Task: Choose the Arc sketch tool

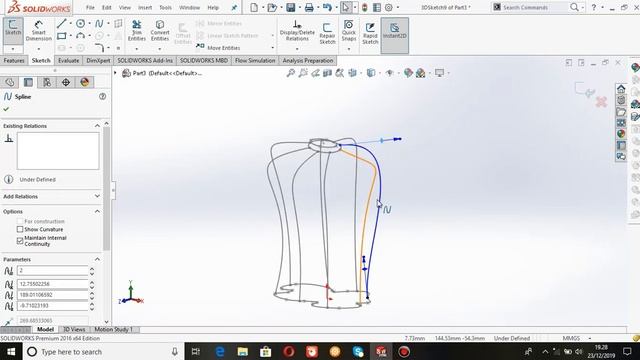Action: pos(80,36)
